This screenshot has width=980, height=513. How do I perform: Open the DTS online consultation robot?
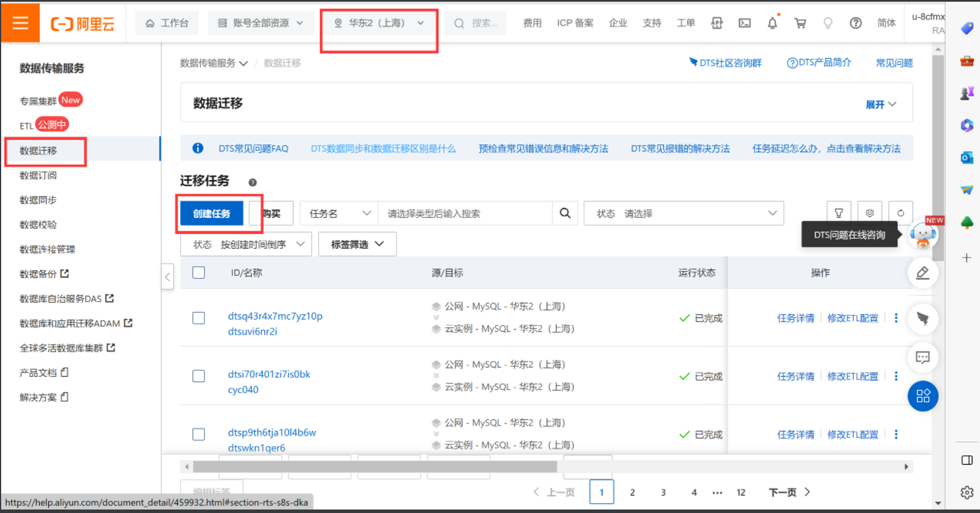coord(924,235)
